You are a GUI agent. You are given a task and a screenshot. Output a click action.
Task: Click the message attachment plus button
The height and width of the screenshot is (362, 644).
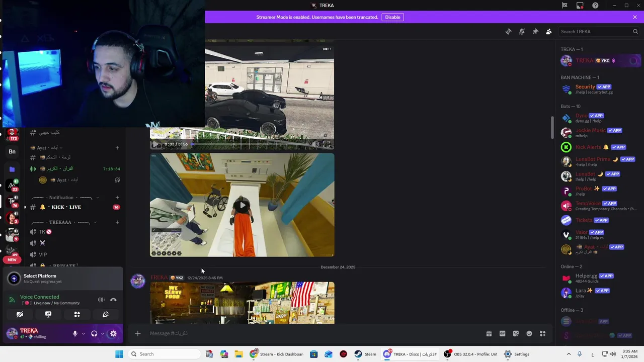tap(137, 333)
